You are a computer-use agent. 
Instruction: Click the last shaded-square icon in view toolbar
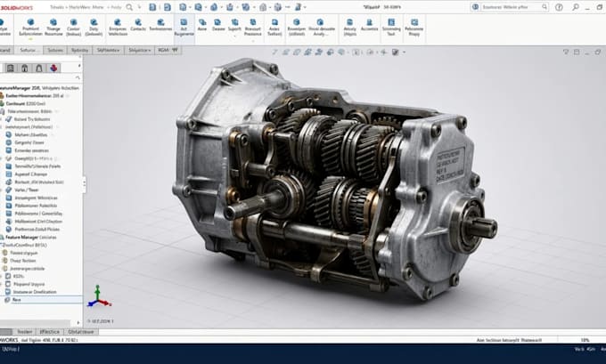point(396,52)
